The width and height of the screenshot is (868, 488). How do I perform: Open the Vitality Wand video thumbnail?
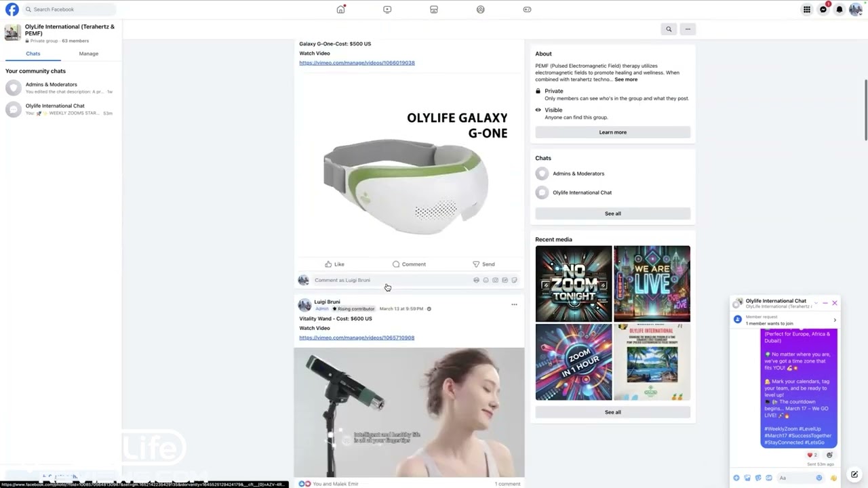(x=409, y=412)
